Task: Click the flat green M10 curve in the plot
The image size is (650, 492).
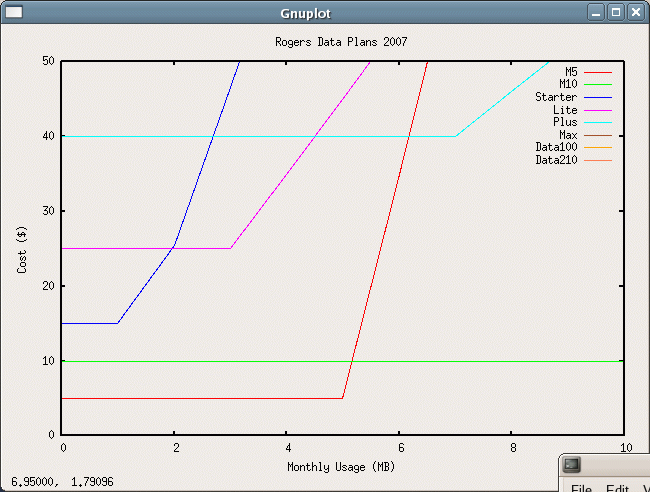Action: click(x=342, y=361)
